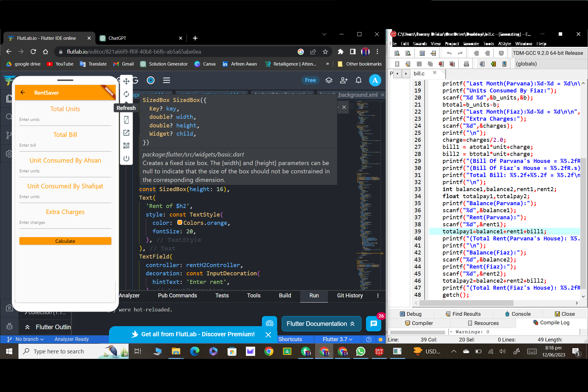
Task: Collapse the Flutter Outline panel
Action: coord(27,327)
